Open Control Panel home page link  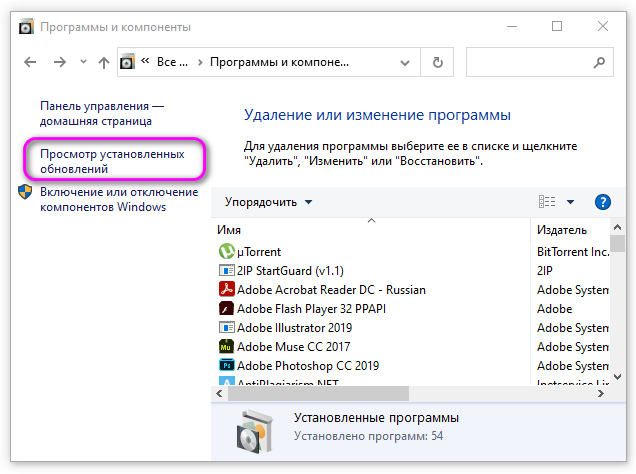(x=102, y=114)
